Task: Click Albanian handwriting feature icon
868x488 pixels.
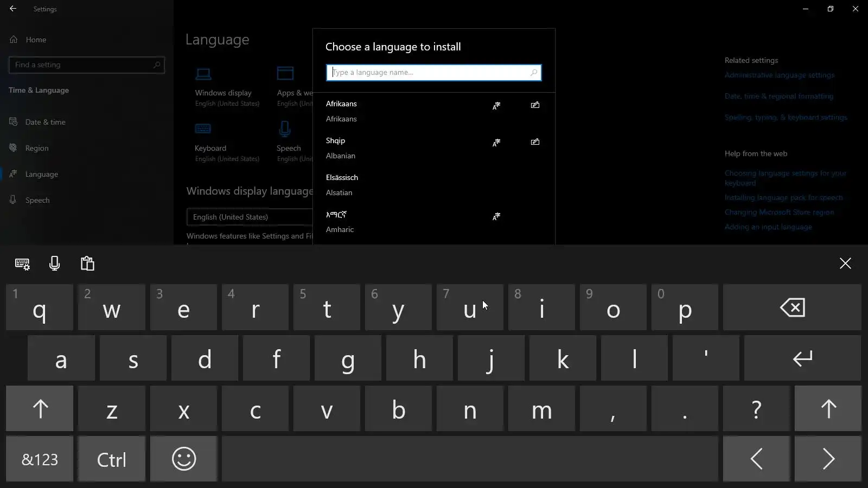Action: (535, 142)
